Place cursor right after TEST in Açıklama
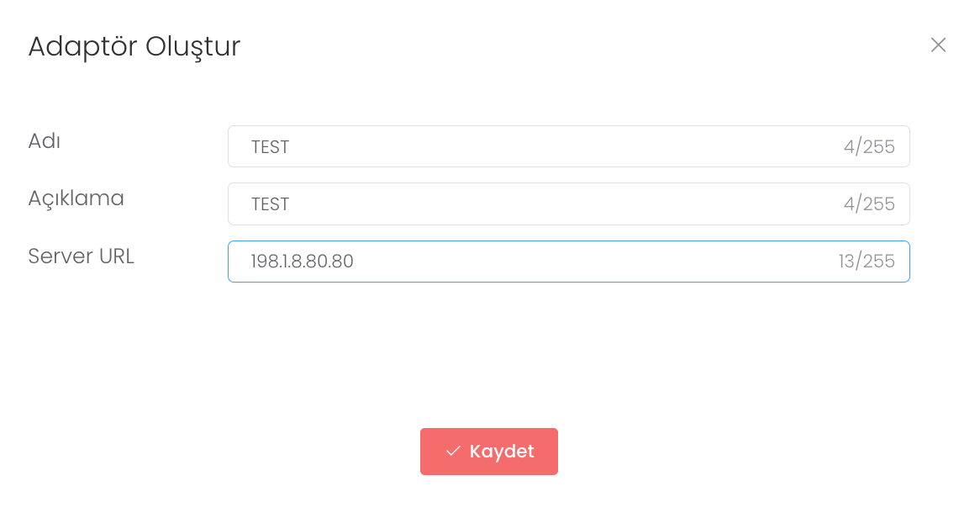The width and height of the screenshot is (980, 518). coord(291,204)
